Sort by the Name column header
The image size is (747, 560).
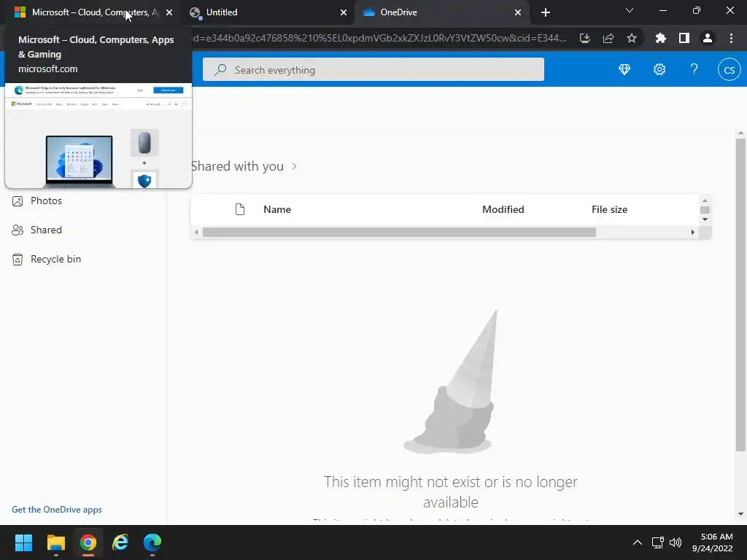pyautogui.click(x=276, y=209)
